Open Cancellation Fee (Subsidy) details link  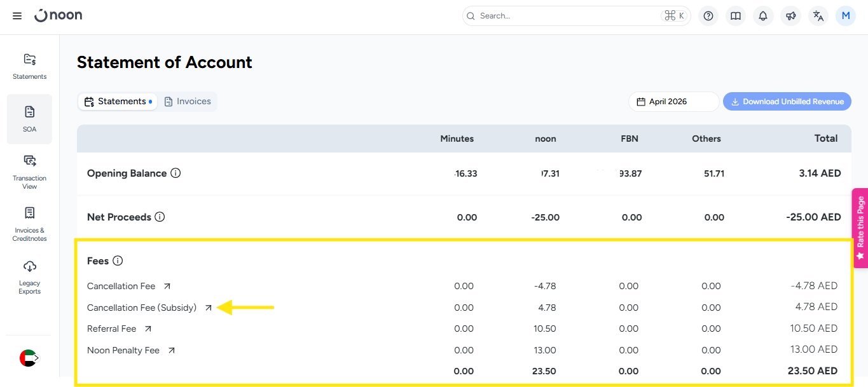209,308
